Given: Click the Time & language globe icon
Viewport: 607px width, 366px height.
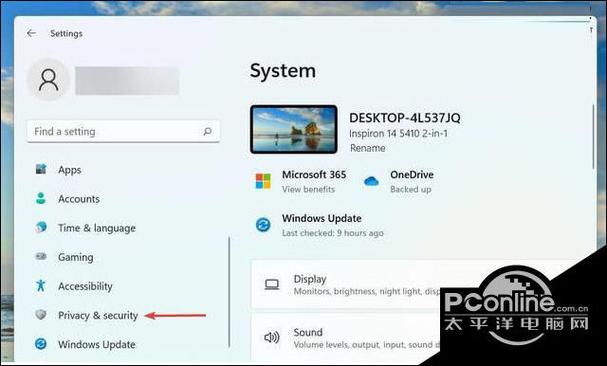Looking at the screenshot, I should 41,227.
